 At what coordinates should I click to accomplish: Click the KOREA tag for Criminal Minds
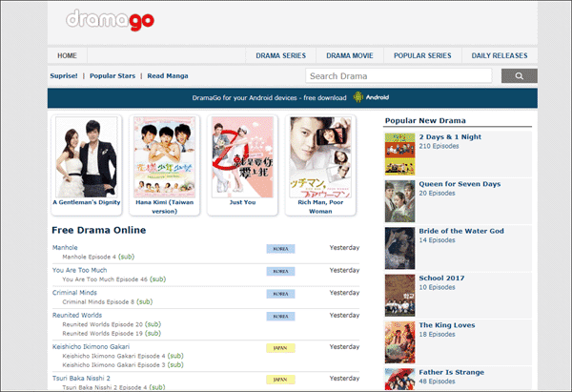click(x=280, y=294)
